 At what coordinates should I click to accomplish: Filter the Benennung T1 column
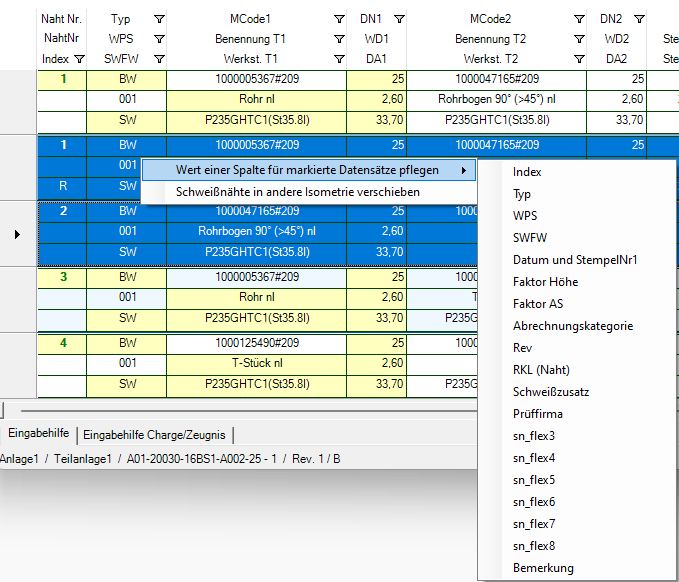point(340,39)
